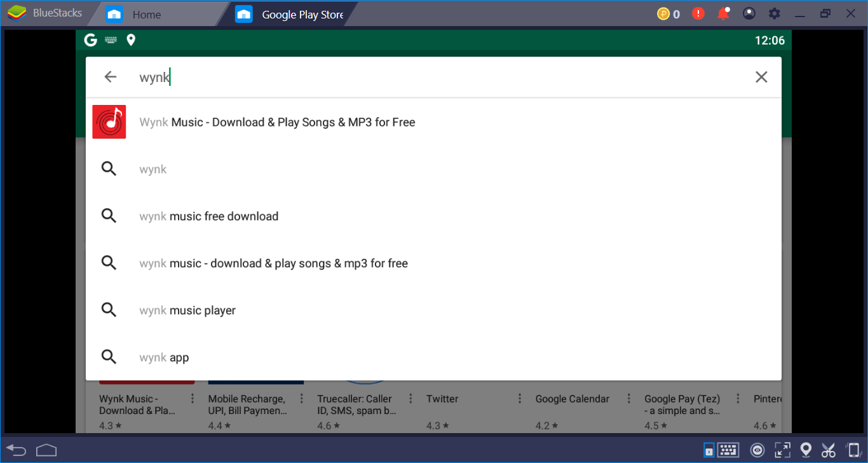The height and width of the screenshot is (463, 868).
Task: Clear the search text with X
Action: 761,77
